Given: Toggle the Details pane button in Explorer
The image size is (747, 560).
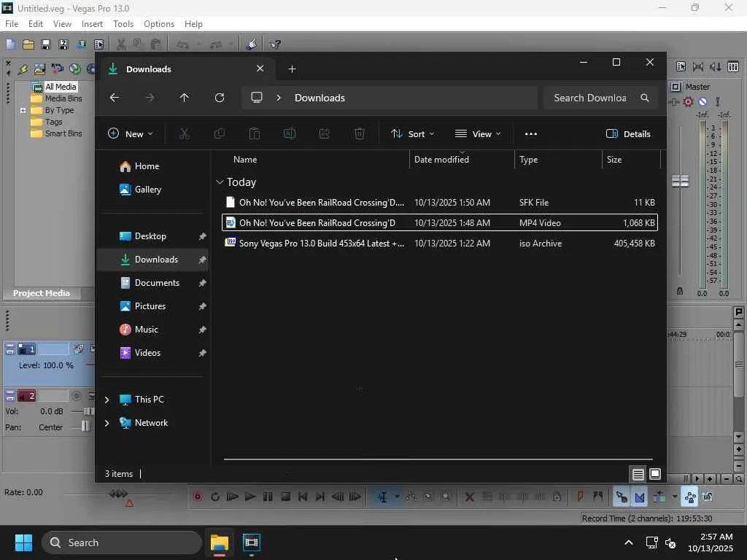Looking at the screenshot, I should point(628,134).
